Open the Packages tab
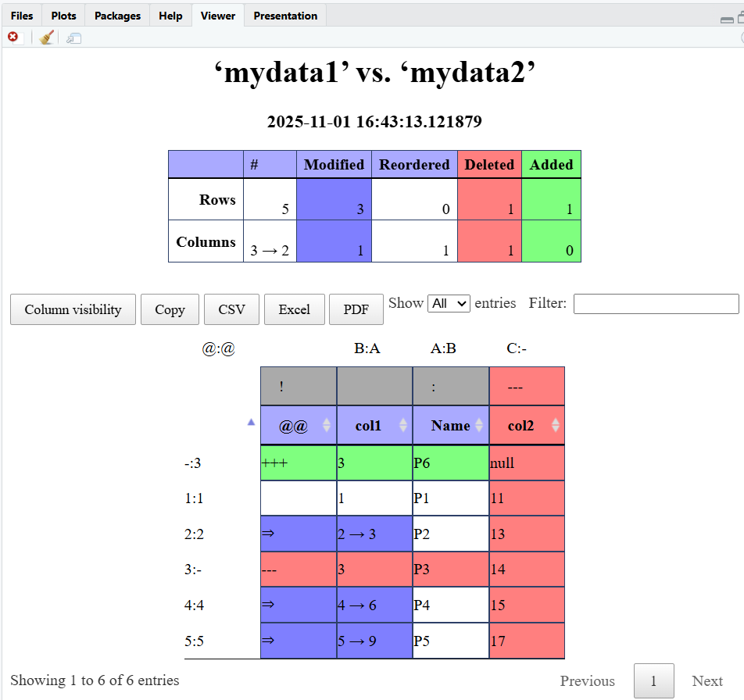The image size is (744, 700). point(117,16)
